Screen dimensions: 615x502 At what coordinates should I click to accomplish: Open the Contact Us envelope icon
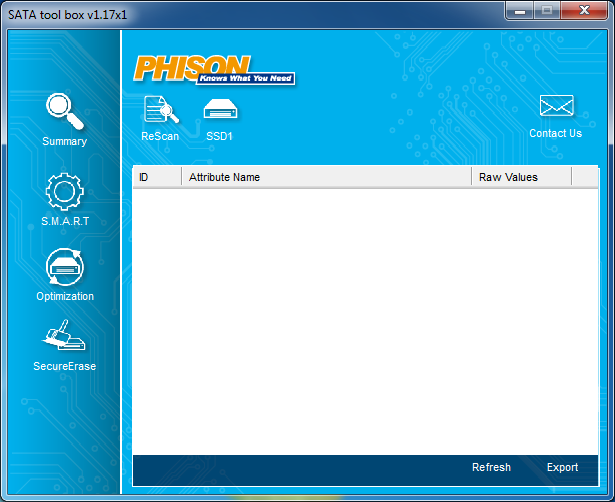pyautogui.click(x=557, y=105)
